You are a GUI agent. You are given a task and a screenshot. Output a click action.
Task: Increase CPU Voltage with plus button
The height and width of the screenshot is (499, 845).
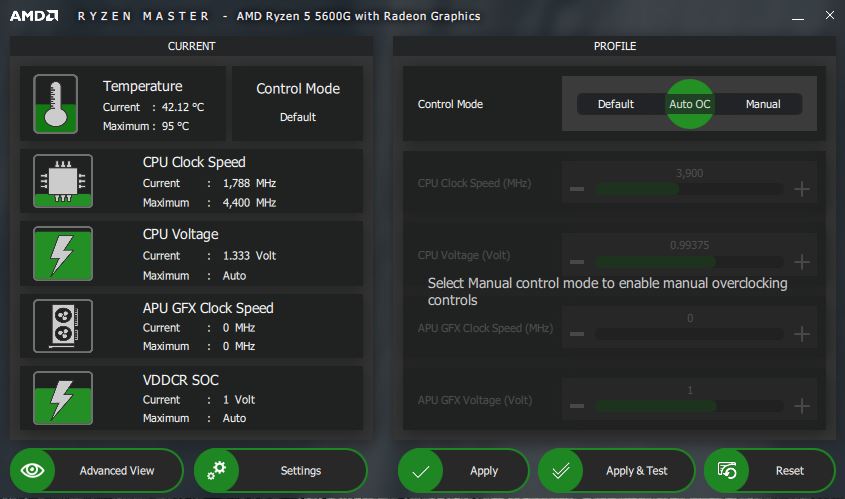point(801,262)
